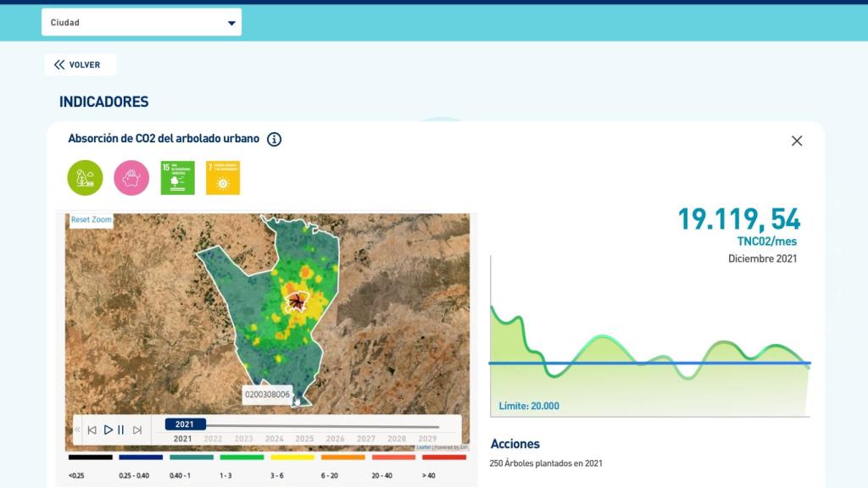Viewport: 868px width, 488px height.
Task: Click the pink piggy bank icon
Action: tap(131, 178)
